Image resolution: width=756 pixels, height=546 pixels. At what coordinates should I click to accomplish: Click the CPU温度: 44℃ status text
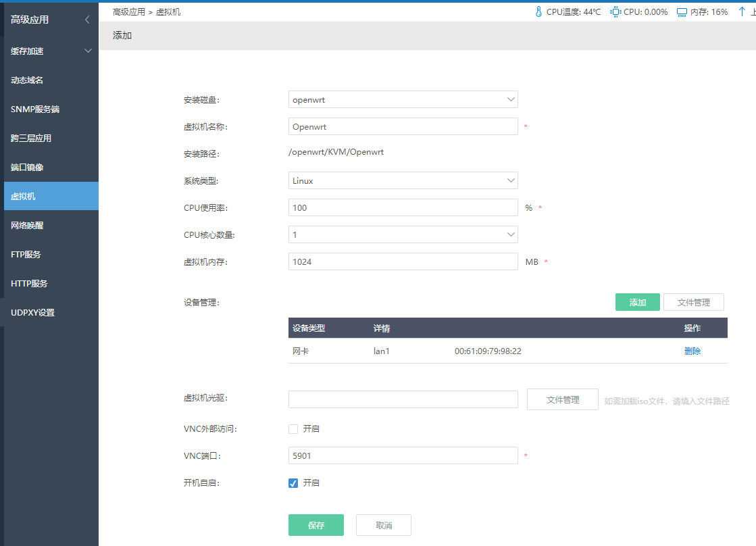tap(574, 11)
